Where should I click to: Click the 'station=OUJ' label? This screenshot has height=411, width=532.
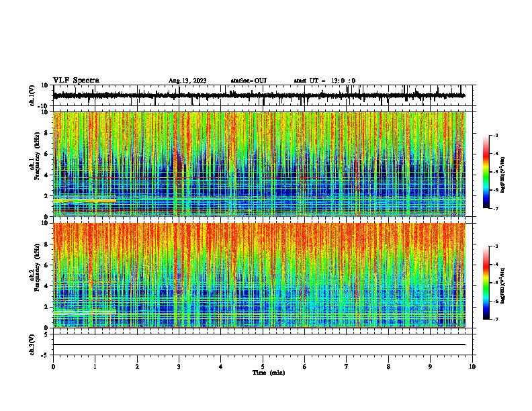point(249,81)
